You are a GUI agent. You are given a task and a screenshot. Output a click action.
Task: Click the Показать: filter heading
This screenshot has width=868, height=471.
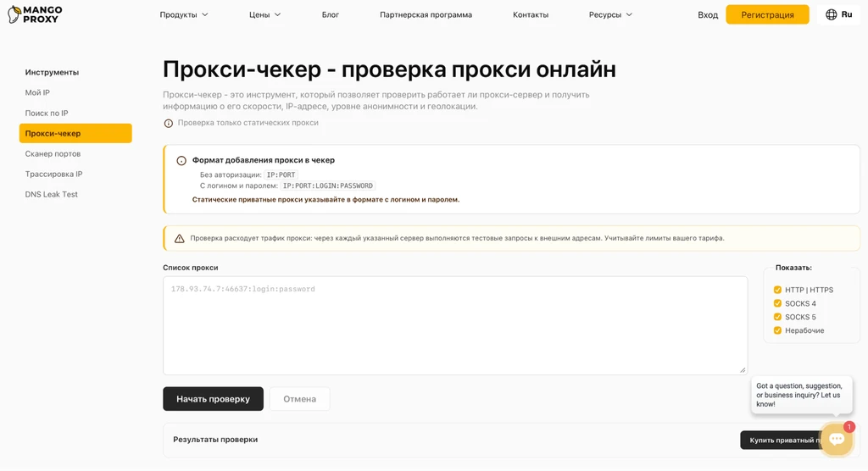pyautogui.click(x=793, y=268)
